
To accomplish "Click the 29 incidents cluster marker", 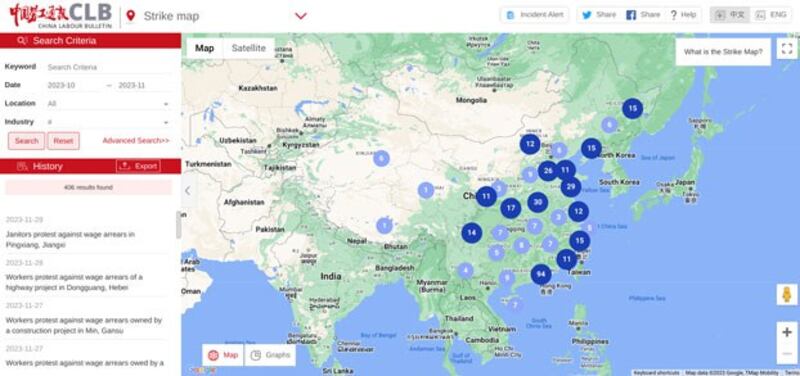I will click(x=571, y=187).
